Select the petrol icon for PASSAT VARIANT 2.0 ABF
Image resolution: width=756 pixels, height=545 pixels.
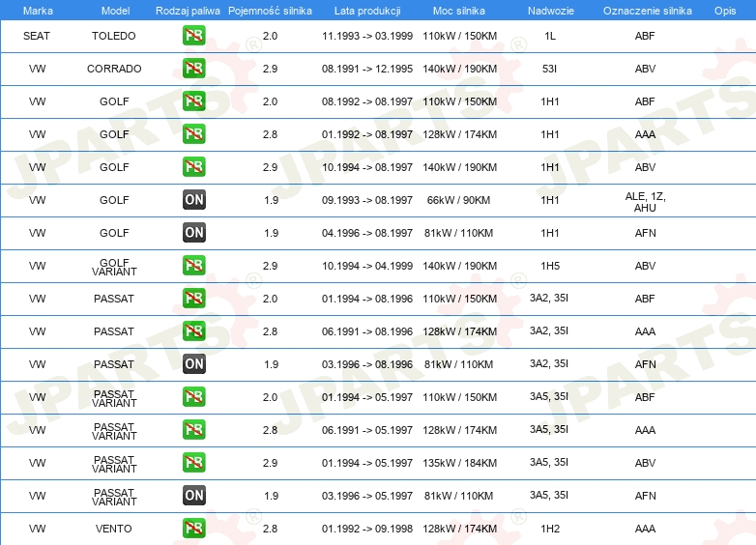tap(193, 397)
